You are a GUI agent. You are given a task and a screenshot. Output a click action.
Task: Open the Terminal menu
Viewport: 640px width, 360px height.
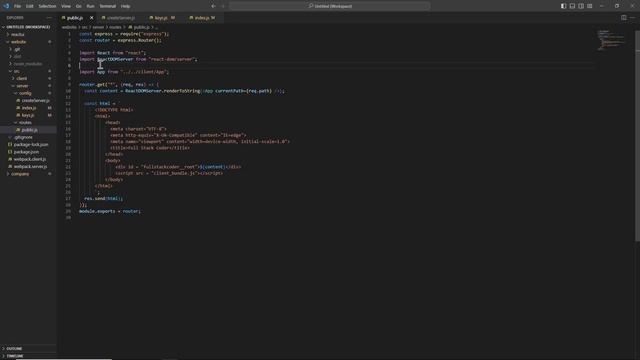click(108, 6)
